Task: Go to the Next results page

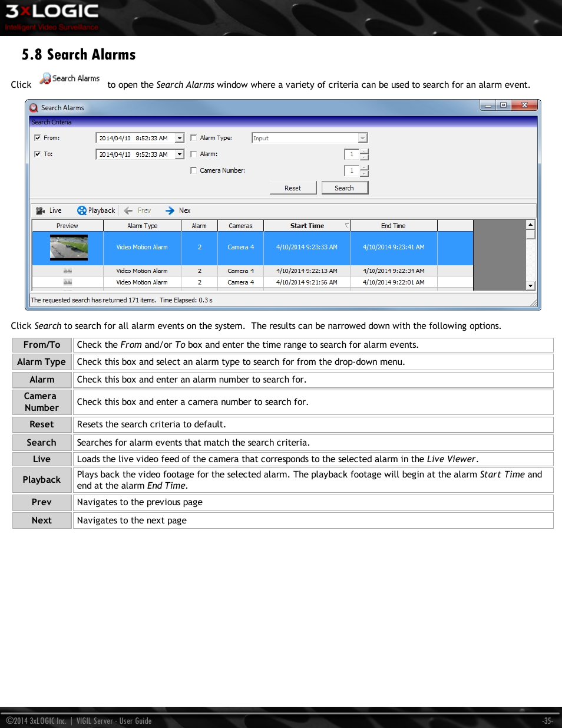Action: [178, 210]
